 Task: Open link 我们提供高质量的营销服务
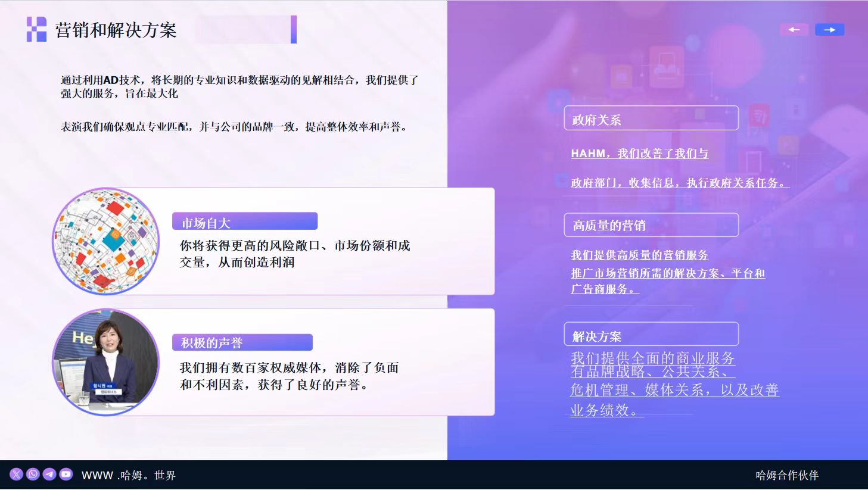(x=639, y=255)
